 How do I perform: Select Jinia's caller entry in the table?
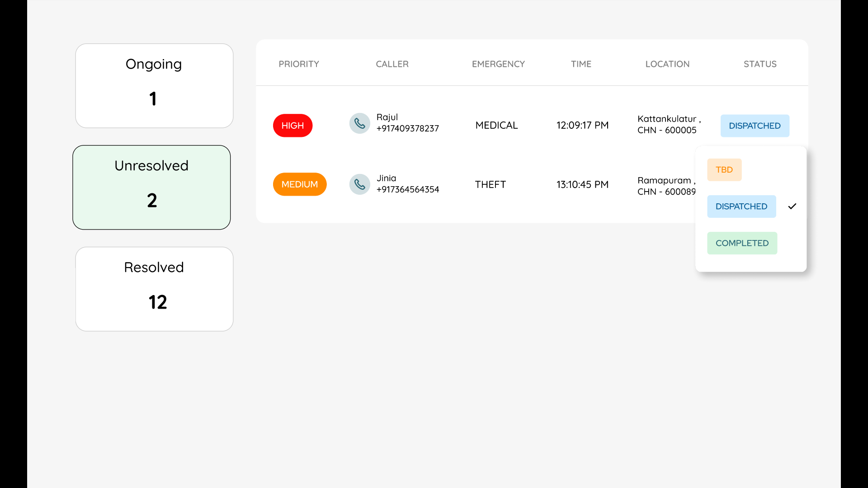(x=407, y=184)
